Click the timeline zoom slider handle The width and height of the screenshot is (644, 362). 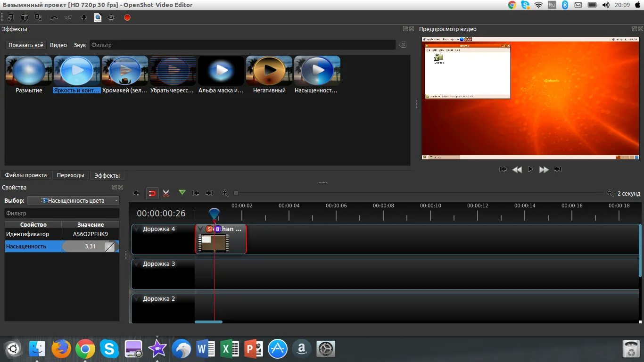pyautogui.click(x=236, y=193)
